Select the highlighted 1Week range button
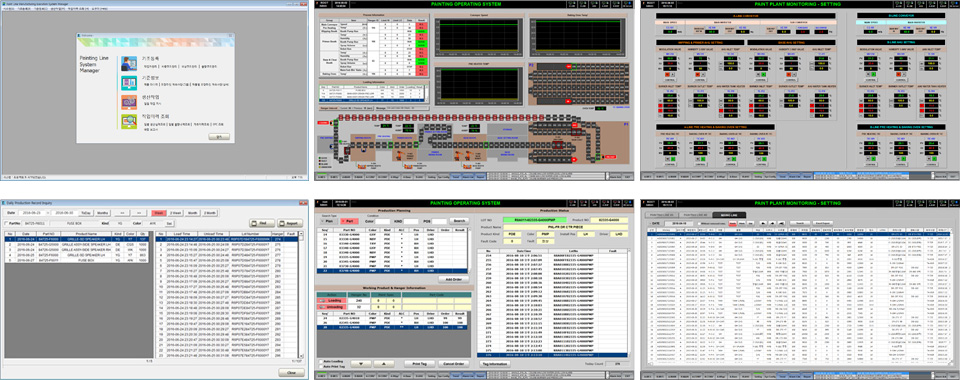The image size is (960, 380). tap(159, 213)
